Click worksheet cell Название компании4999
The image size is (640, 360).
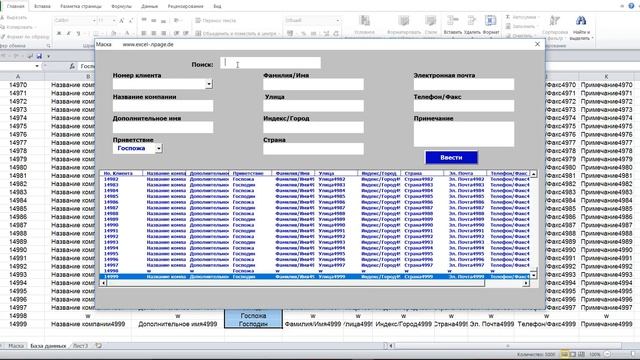tap(88, 324)
